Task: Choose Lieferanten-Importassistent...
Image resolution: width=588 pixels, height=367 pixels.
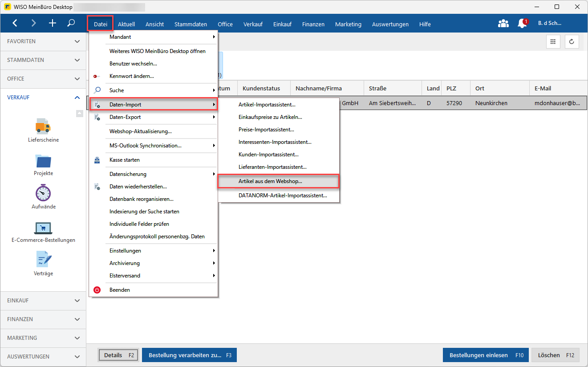Action: click(278, 167)
